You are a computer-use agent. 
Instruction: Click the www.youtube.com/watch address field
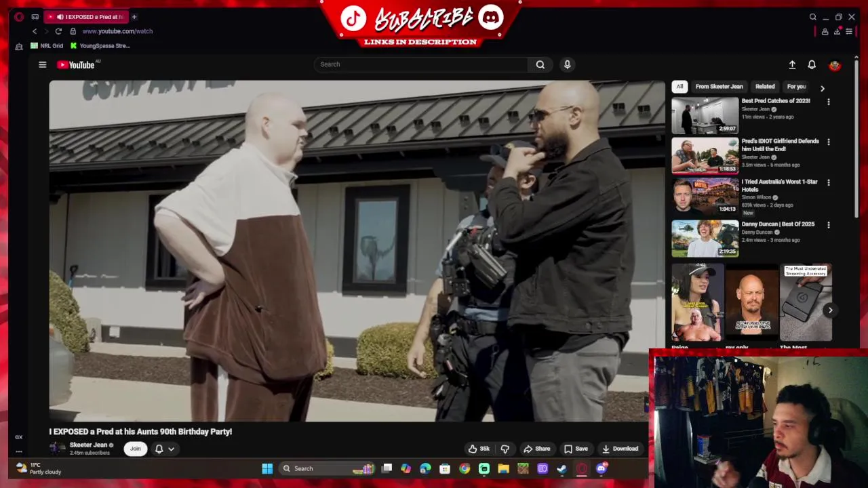click(x=117, y=31)
